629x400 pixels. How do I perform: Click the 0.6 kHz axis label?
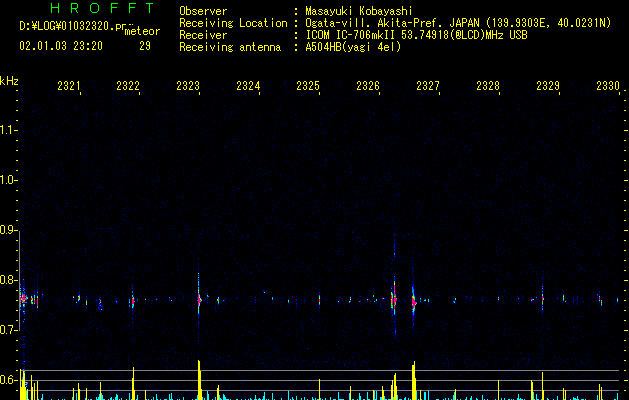pos(8,380)
